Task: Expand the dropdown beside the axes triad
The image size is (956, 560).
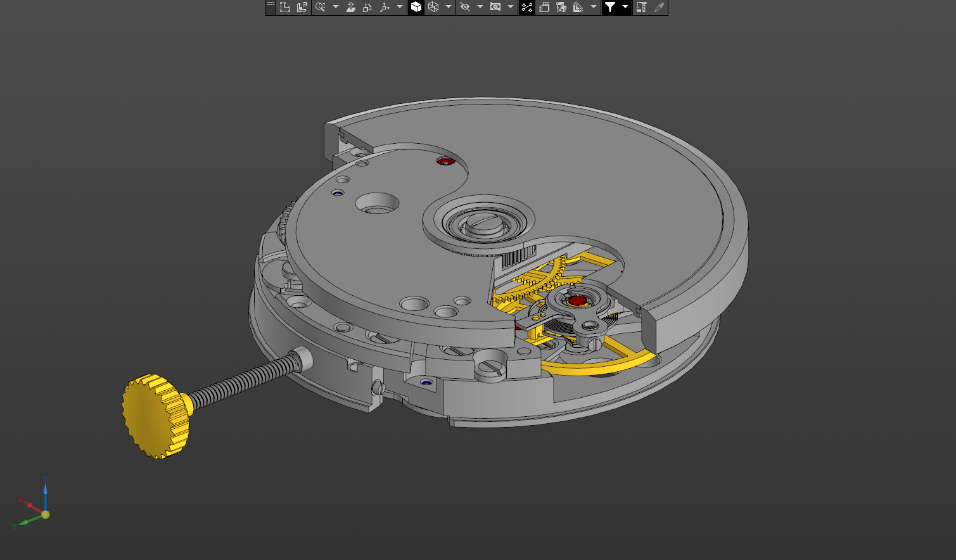Action: pos(400,7)
